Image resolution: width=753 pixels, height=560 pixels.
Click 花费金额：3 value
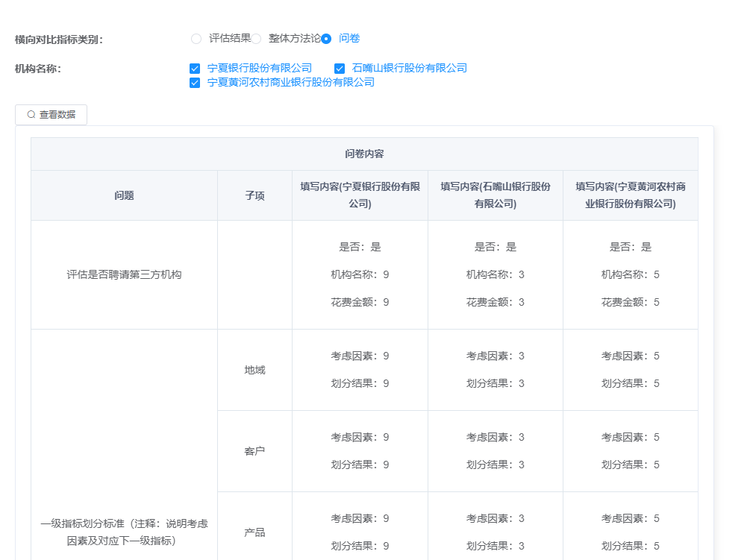coord(496,302)
